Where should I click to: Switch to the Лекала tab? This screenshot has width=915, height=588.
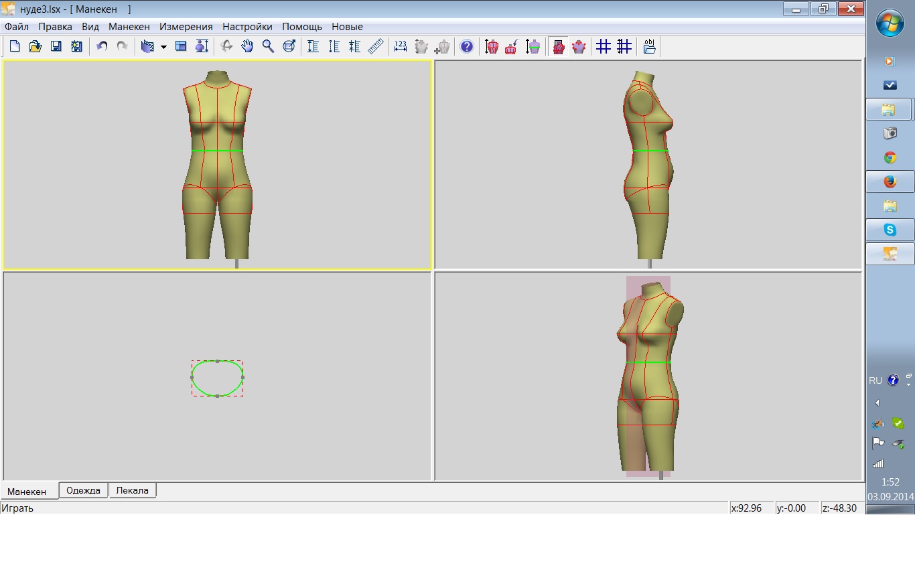tap(132, 490)
